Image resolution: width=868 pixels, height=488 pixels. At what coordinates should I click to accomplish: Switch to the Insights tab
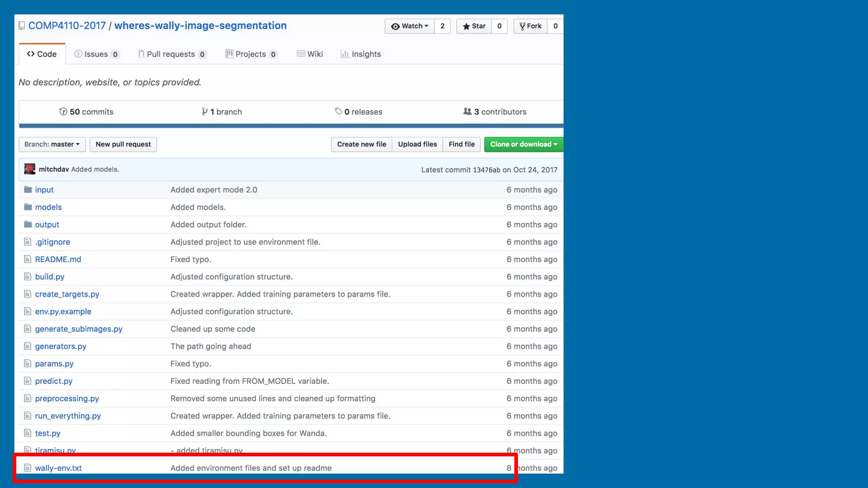(361, 54)
